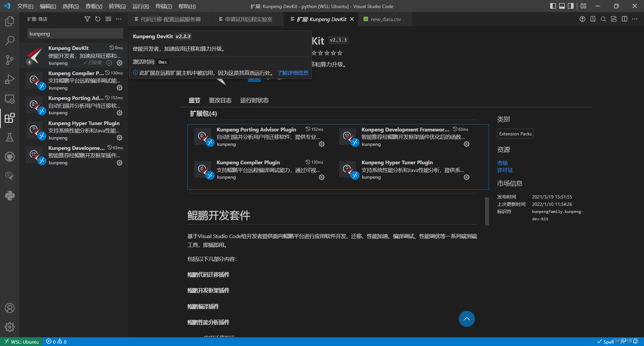Click the info icon on Kunpeng DevKit row
Image resolution: width=644 pixels, height=346 pixels.
(109, 63)
